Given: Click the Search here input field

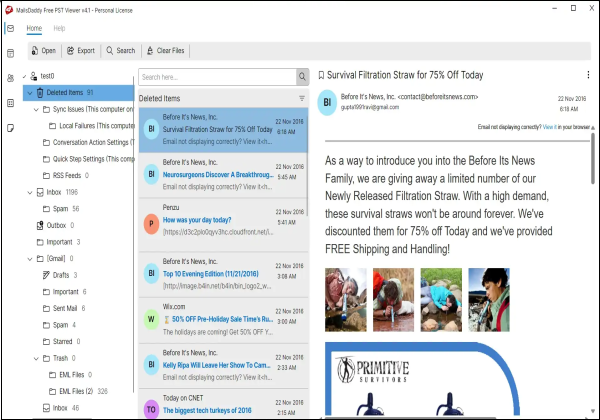Looking at the screenshot, I should [x=217, y=77].
